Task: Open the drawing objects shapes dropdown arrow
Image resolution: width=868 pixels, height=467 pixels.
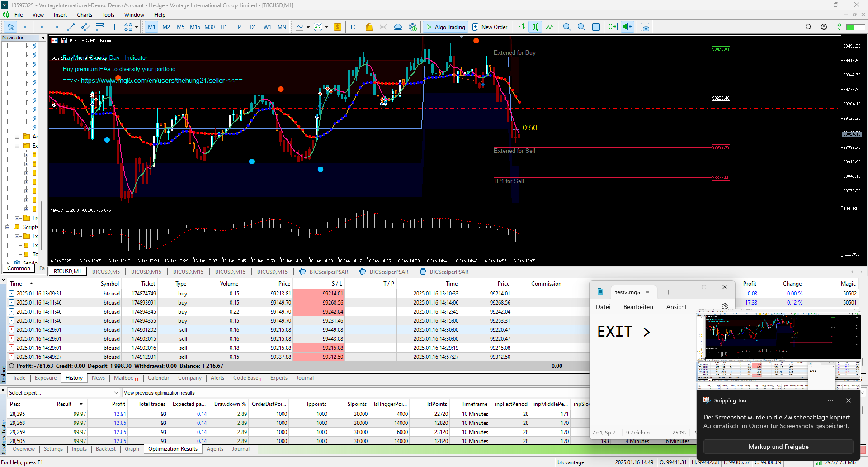Action: 137,27
